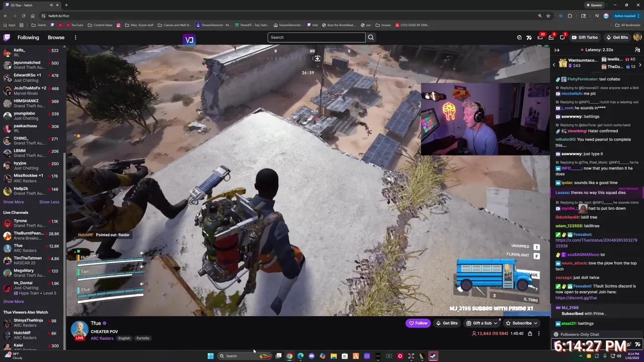Click the share icon under the stream
This screenshot has height=362, width=644.
pyautogui.click(x=530, y=333)
